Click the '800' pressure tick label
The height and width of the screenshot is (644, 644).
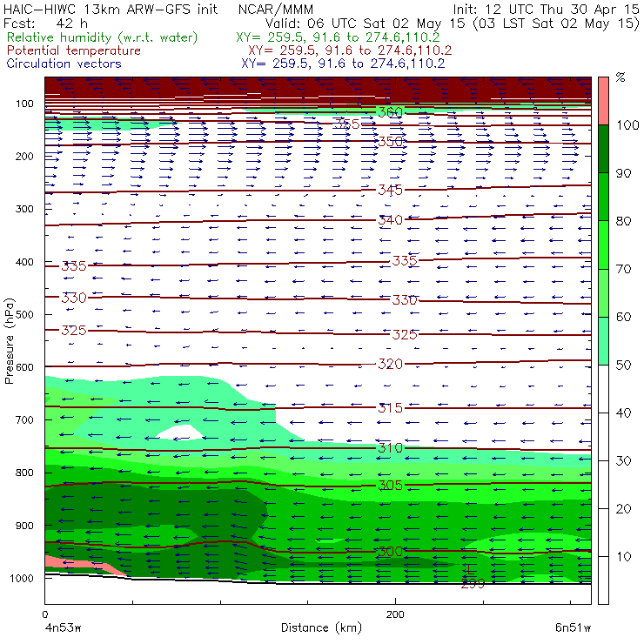pos(24,473)
